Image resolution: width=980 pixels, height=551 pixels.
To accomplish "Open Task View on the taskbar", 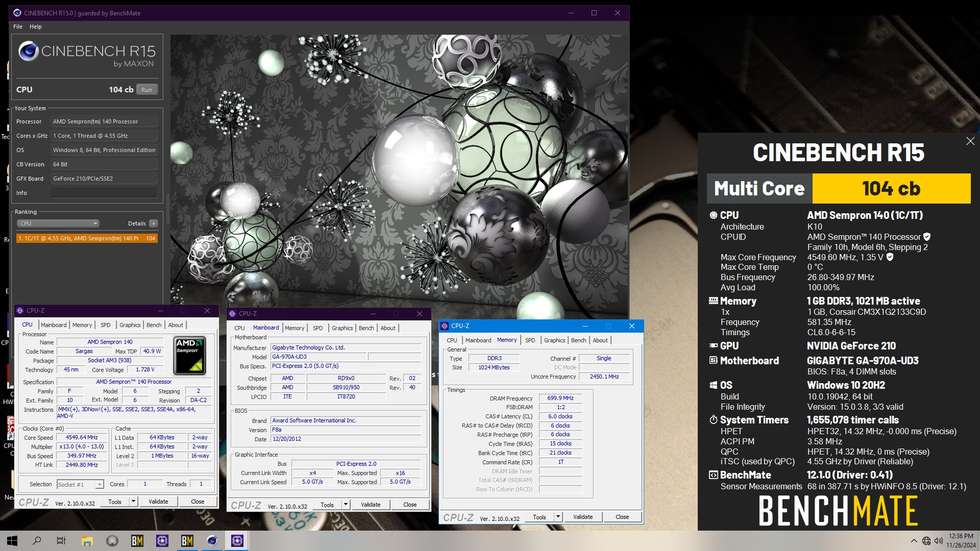I will [61, 541].
